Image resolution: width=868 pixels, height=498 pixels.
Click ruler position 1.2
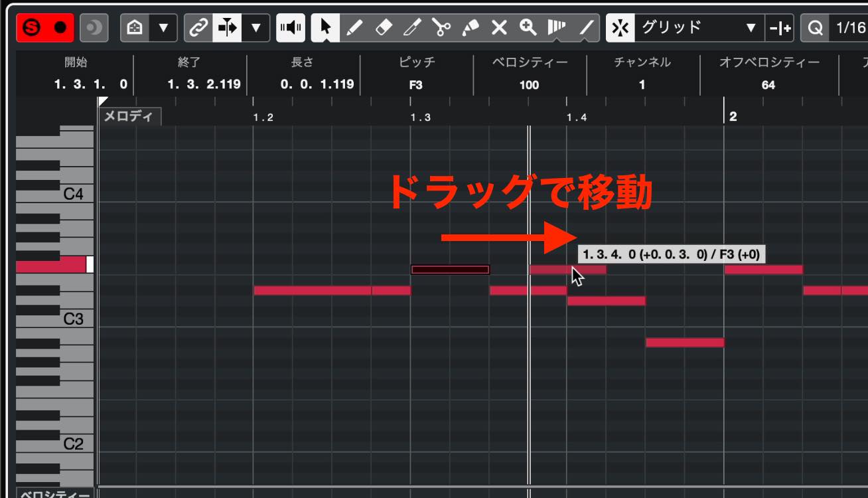click(x=263, y=118)
